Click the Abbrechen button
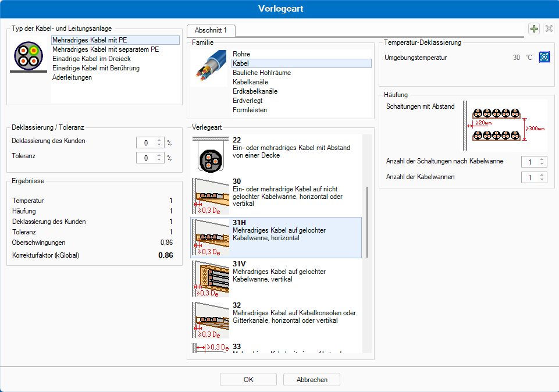This screenshot has width=559, height=392. tap(311, 380)
